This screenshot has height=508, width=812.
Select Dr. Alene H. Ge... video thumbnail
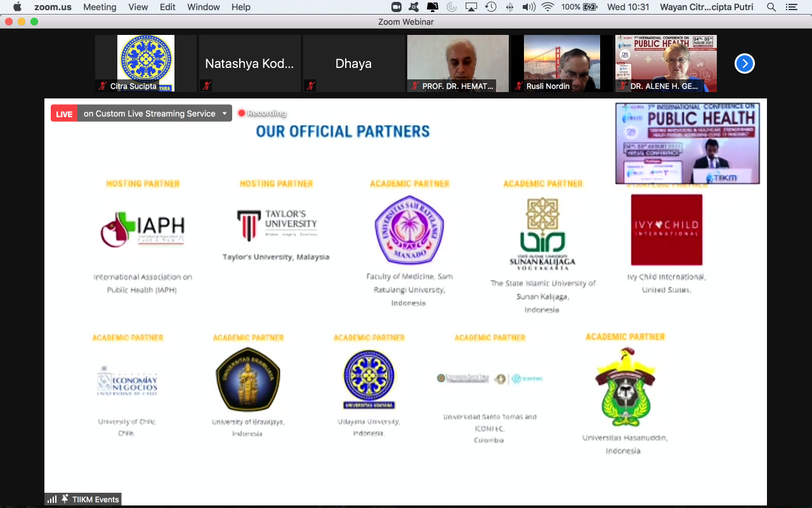(666, 63)
